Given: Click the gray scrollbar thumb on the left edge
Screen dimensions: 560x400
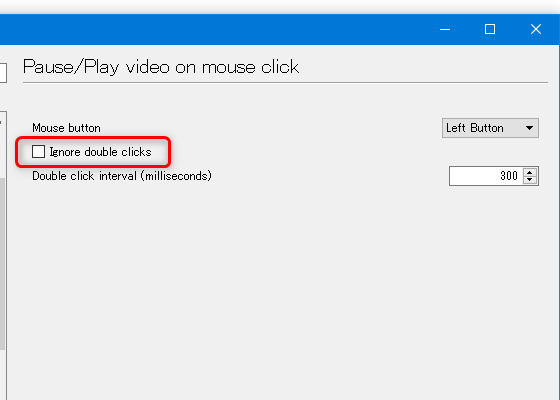Looking at the screenshot, I should tap(2, 264).
